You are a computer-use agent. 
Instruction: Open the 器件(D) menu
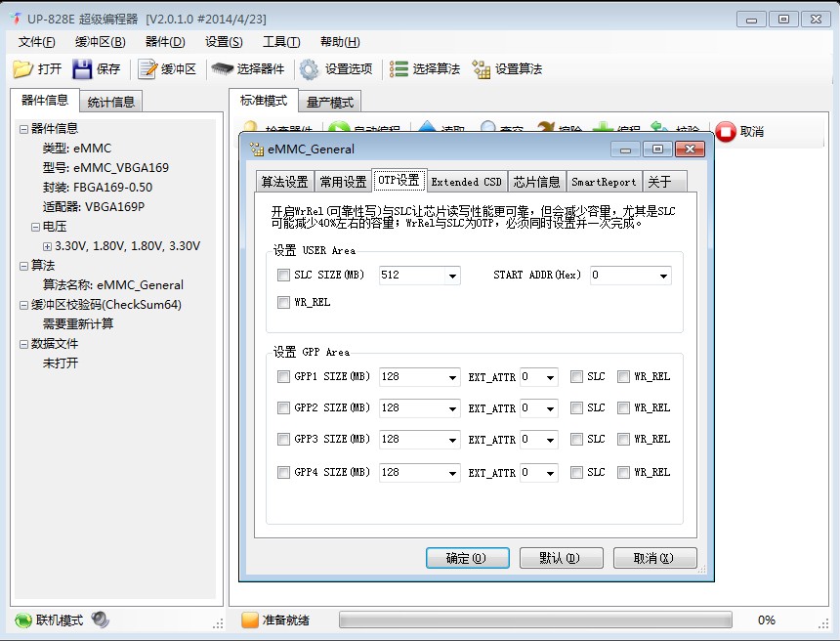(165, 42)
